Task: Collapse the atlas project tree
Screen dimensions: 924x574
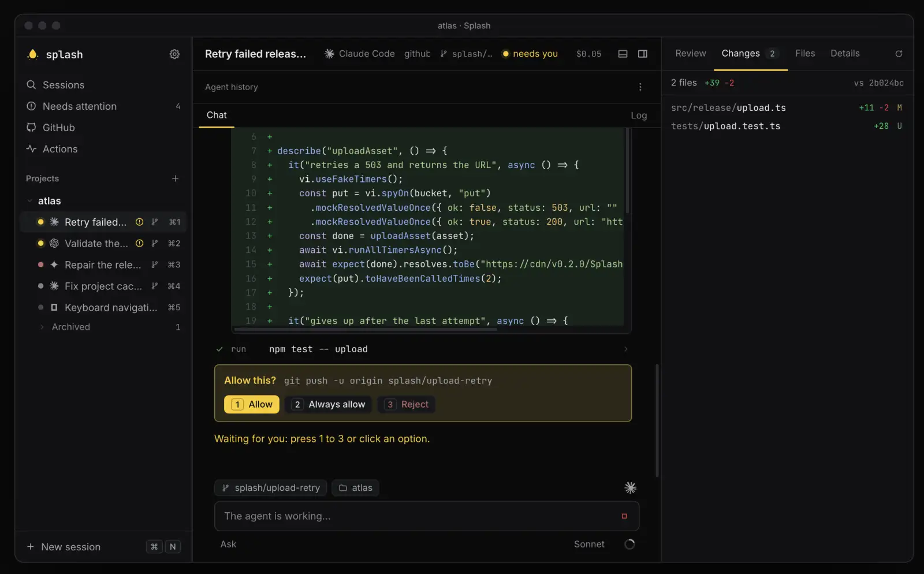Action: point(29,201)
